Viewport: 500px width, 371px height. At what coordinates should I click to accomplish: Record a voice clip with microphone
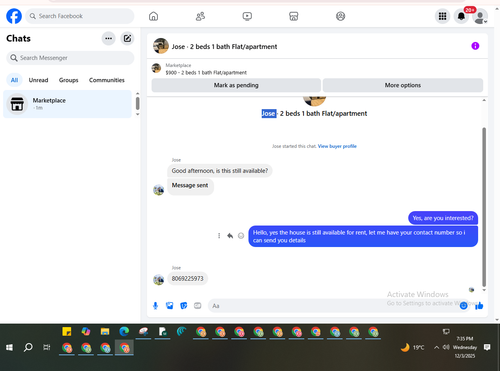(x=155, y=306)
